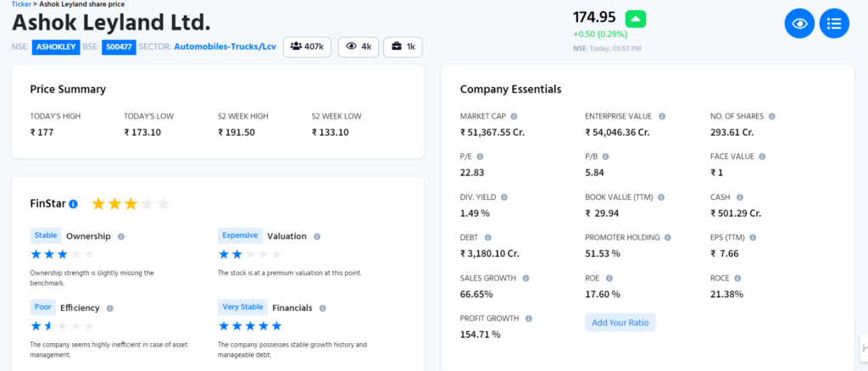Viewport: 868px width, 371px height.
Task: Click the 52 week low value ₹ 133.10
Action: (331, 133)
